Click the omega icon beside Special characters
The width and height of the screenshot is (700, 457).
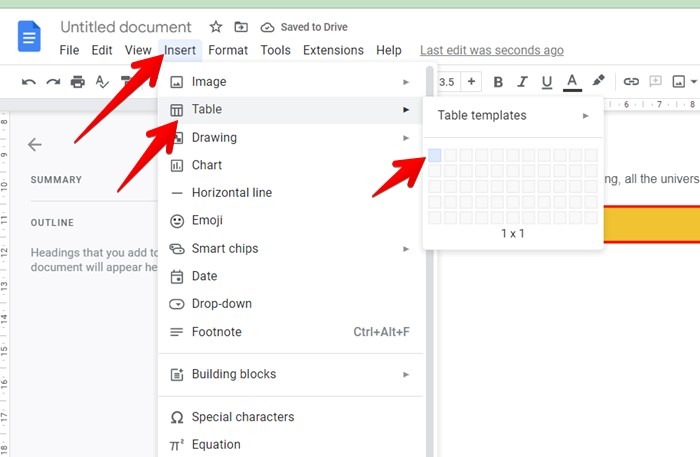pyautogui.click(x=177, y=418)
